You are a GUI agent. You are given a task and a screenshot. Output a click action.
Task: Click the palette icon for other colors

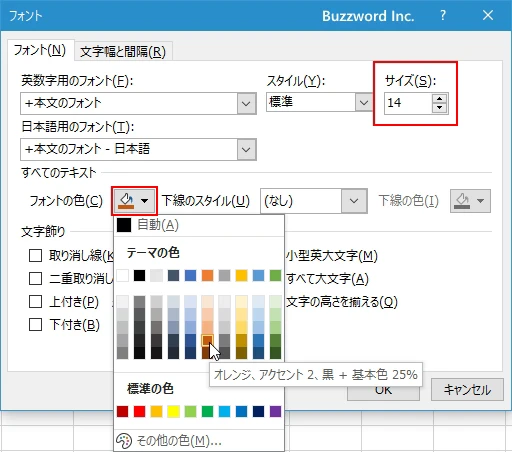(124, 441)
